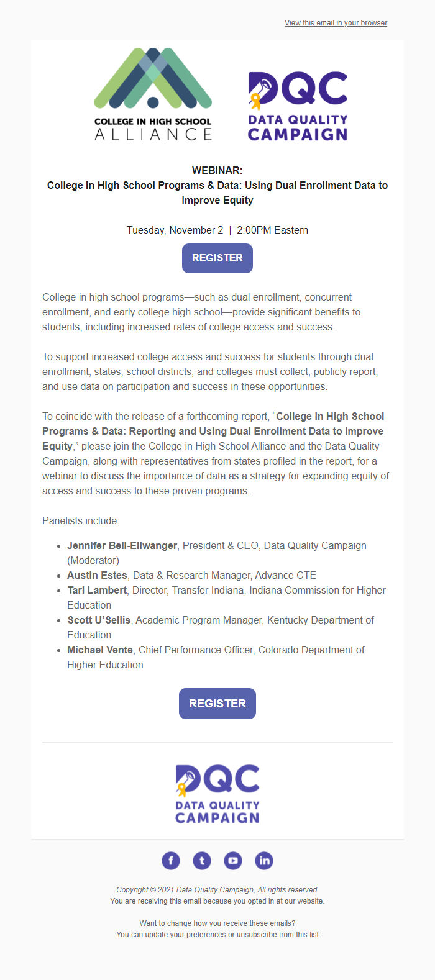Open the YouTube social icon
Image resolution: width=435 pixels, height=980 pixels.
pos(233,861)
